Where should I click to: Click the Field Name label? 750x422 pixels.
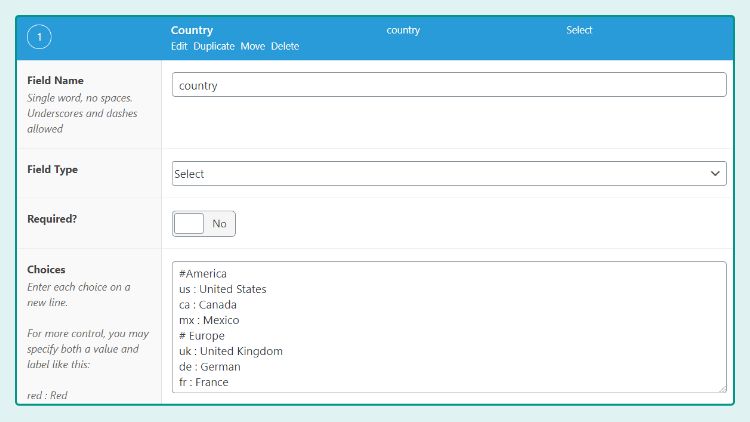pyautogui.click(x=55, y=80)
